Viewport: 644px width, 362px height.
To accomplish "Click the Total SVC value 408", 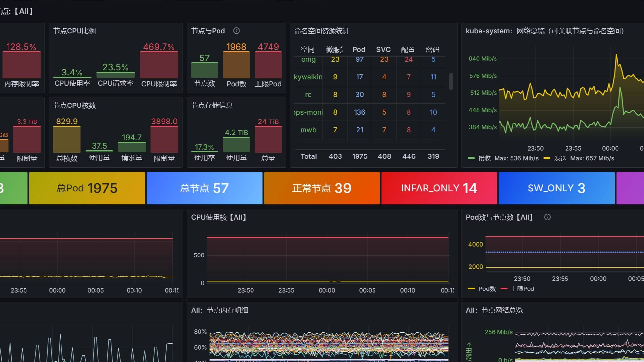I will click(x=384, y=156).
